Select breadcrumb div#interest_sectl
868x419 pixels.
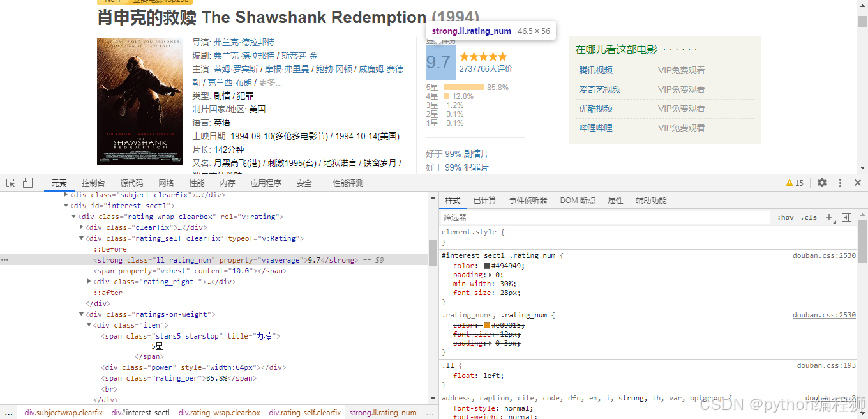pyautogui.click(x=140, y=413)
